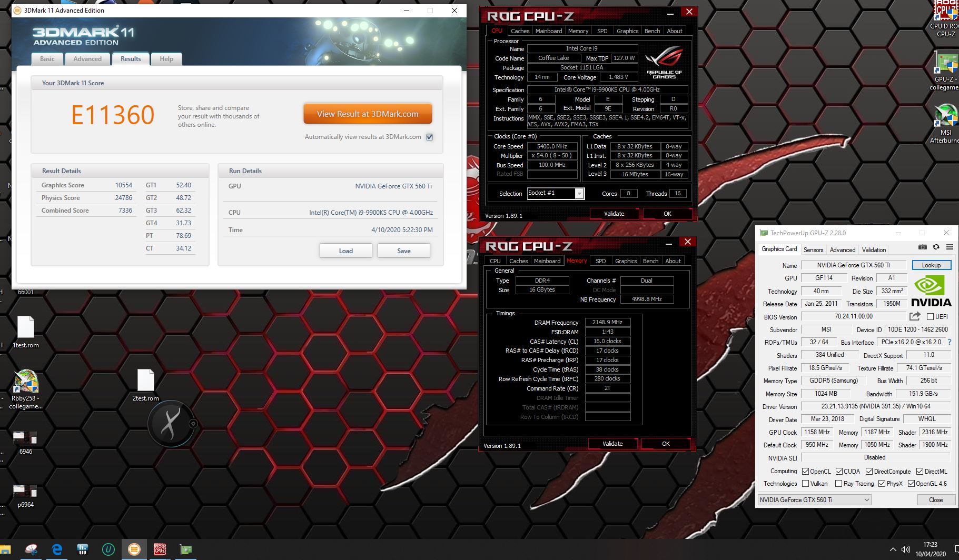
Task: Click the Save button in Run Details
Action: (x=404, y=251)
